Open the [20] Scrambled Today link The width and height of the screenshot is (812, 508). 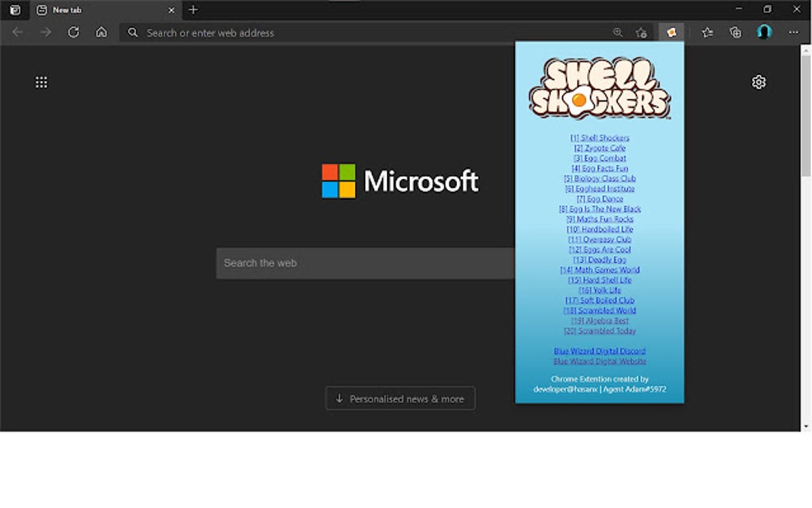point(599,331)
